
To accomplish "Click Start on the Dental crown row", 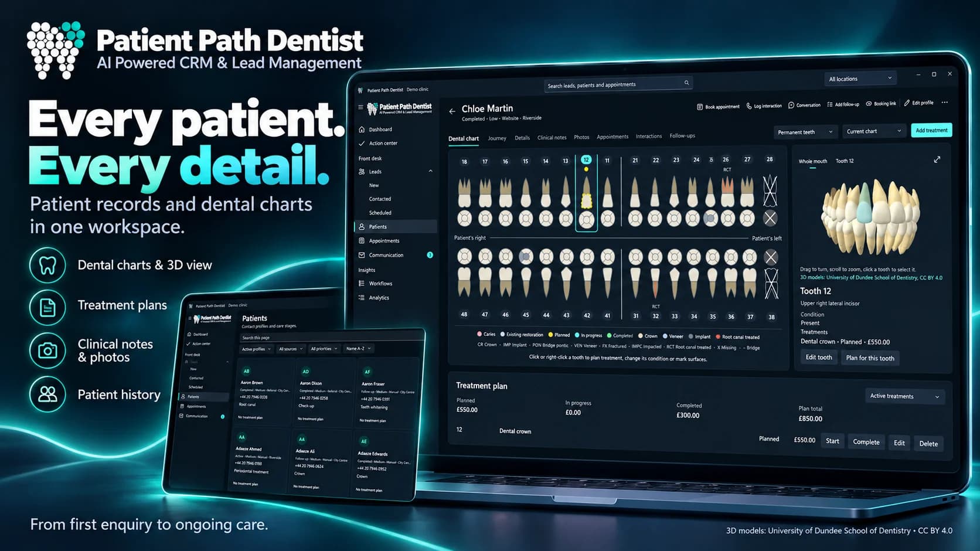I will pos(832,441).
